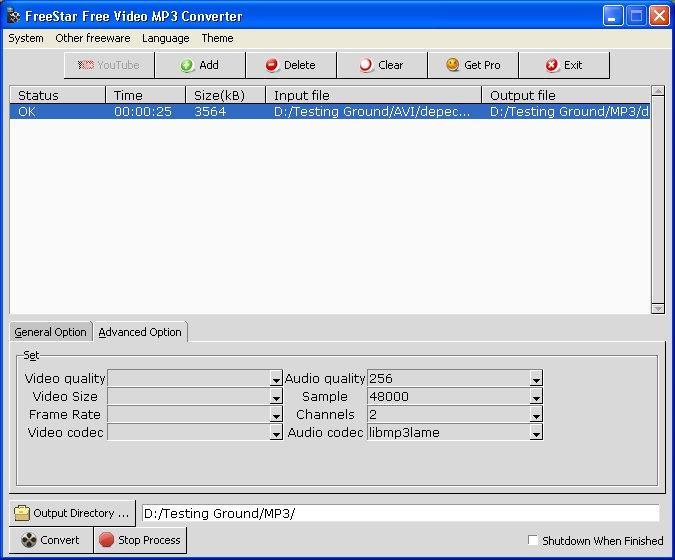Screen dimensions: 675x560
Task: Click the Size(kB) column header
Action: pyautogui.click(x=226, y=95)
